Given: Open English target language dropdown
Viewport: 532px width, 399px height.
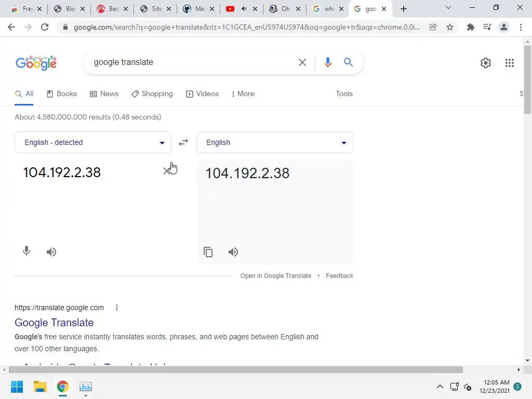Looking at the screenshot, I should click(275, 142).
